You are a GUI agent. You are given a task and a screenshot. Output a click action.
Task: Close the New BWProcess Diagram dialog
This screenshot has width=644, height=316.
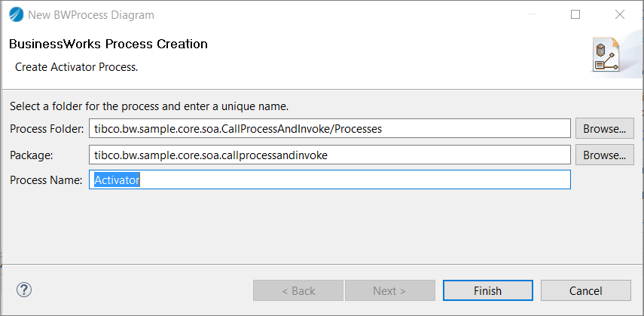620,14
